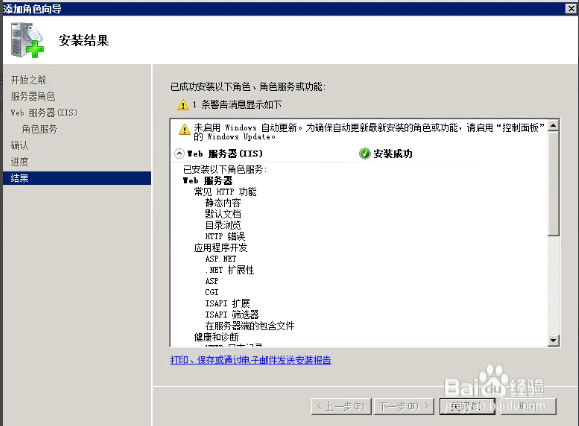The image size is (579, 426).
Task: Select 服务器角色 step in the sidebar
Action: click(x=33, y=96)
